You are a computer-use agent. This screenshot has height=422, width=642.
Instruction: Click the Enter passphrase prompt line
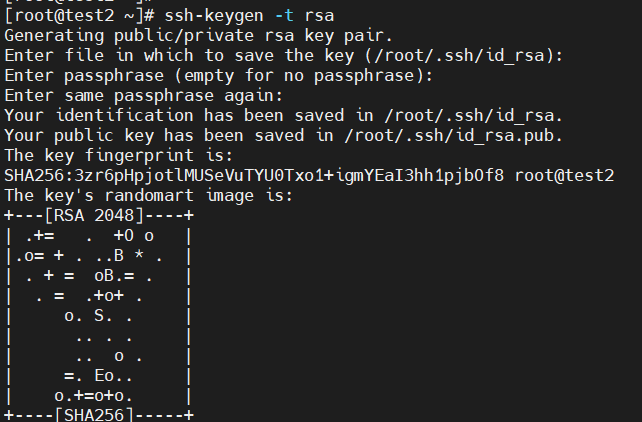point(218,76)
